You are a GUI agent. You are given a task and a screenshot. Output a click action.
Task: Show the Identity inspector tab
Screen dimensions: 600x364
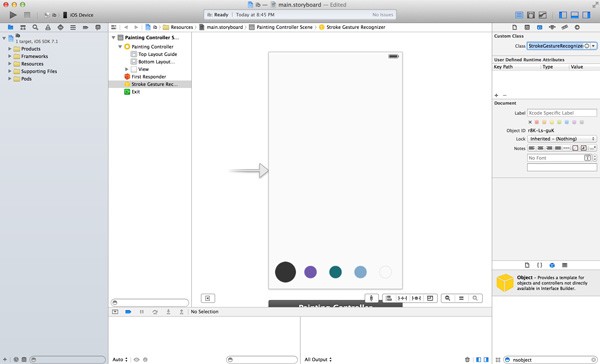coord(539,28)
